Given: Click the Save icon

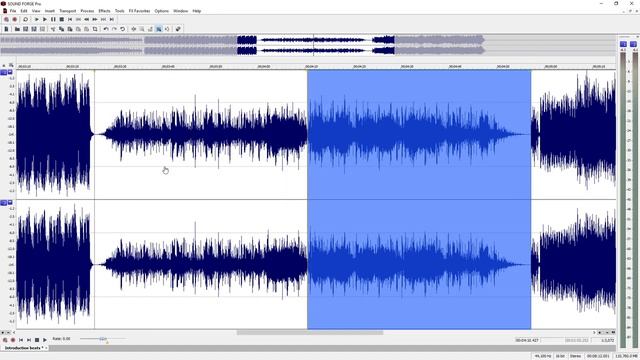Looking at the screenshot, I should click(25, 29).
